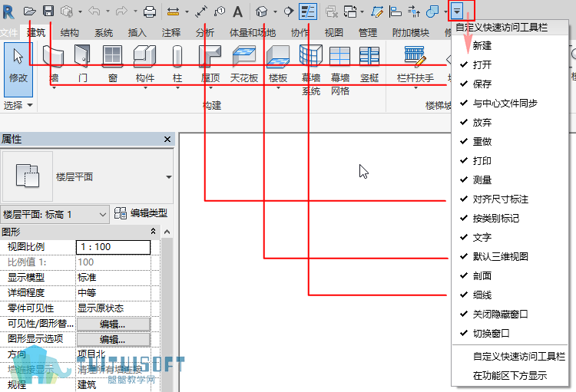Image resolution: width=576 pixels, height=392 pixels.
Task: Switch to the 系统 ribbon tab
Action: tap(104, 33)
